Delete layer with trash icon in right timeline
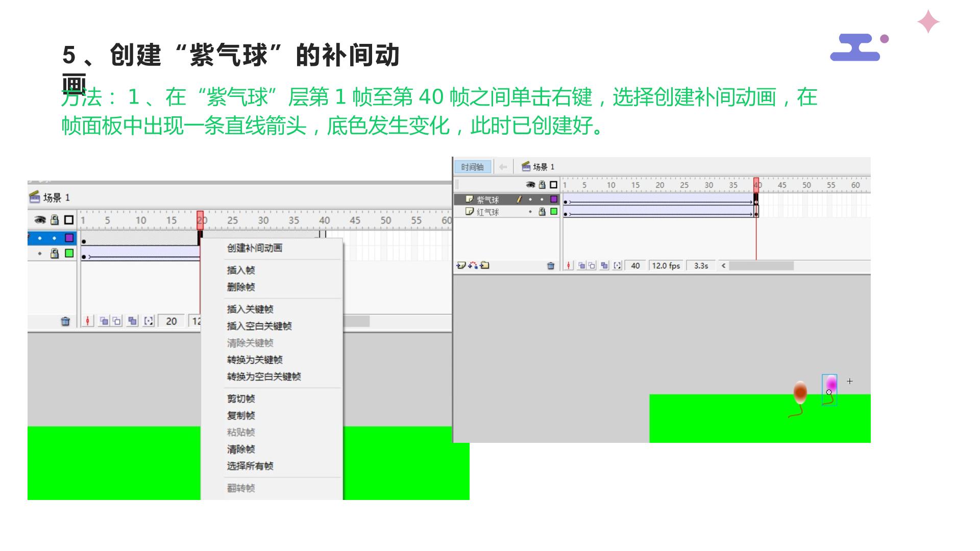 [551, 265]
